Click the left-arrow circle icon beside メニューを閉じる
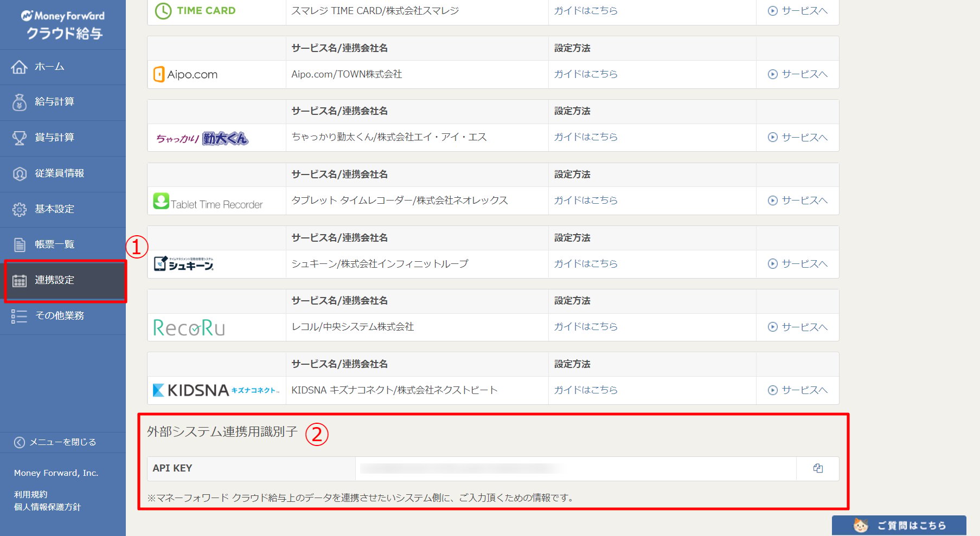980x536 pixels. (x=19, y=442)
